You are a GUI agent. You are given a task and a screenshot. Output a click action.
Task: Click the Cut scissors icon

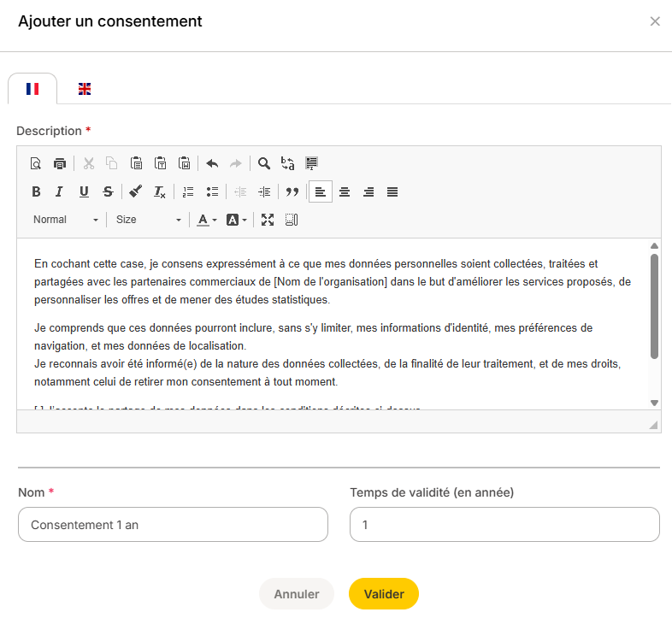89,163
